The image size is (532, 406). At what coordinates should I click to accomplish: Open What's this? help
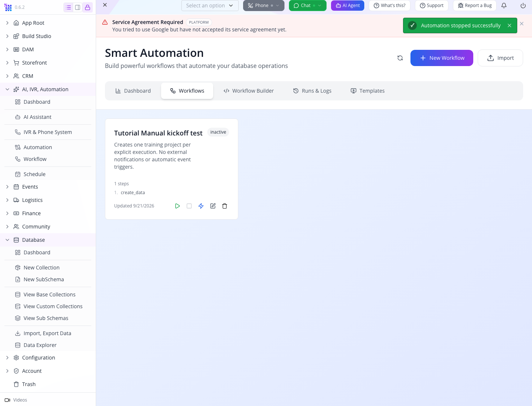coord(389,6)
